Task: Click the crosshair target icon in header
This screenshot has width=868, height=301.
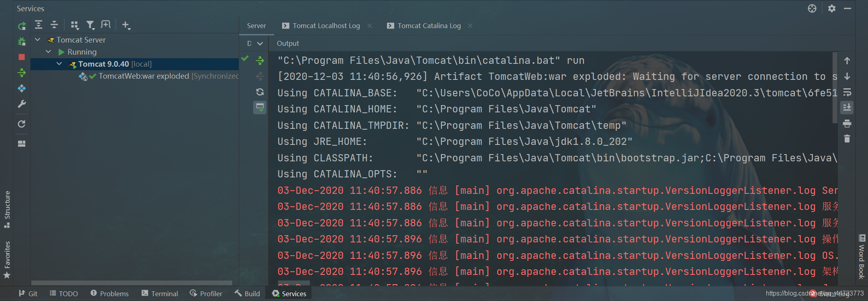Action: tap(812, 8)
